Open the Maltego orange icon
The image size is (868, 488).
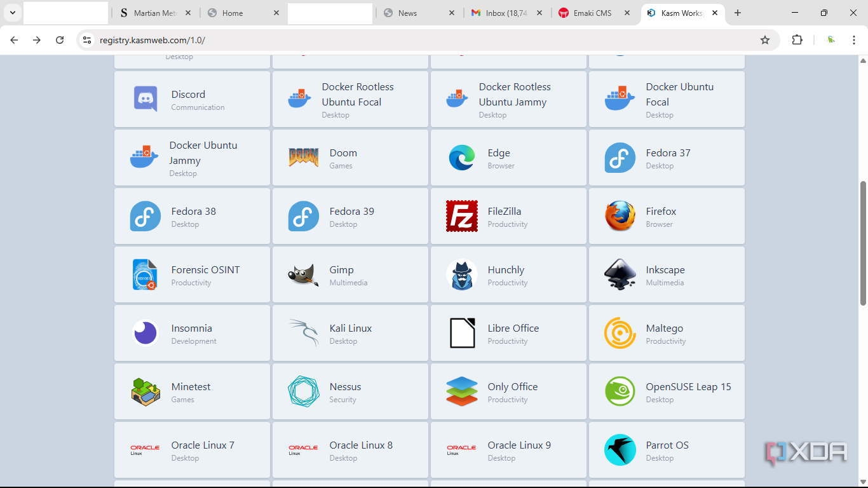pos(620,333)
